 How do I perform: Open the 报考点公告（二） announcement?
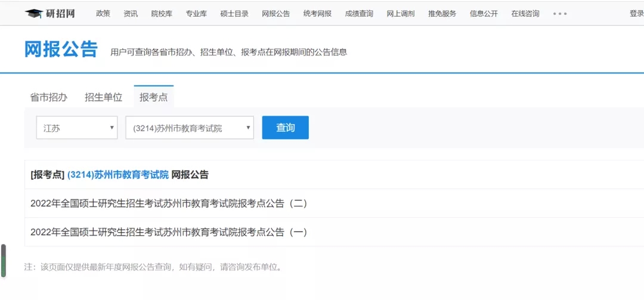169,203
